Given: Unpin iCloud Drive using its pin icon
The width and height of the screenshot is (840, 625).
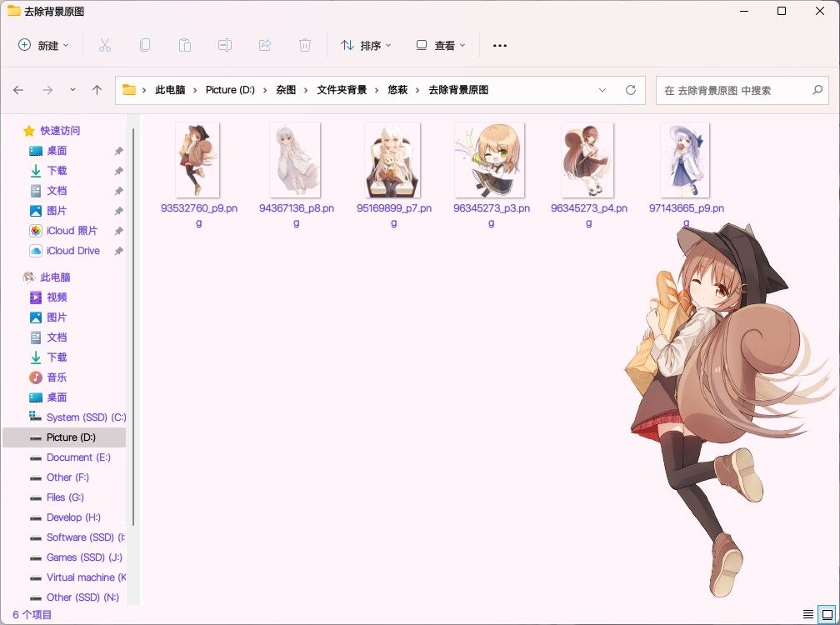Looking at the screenshot, I should pyautogui.click(x=119, y=251).
